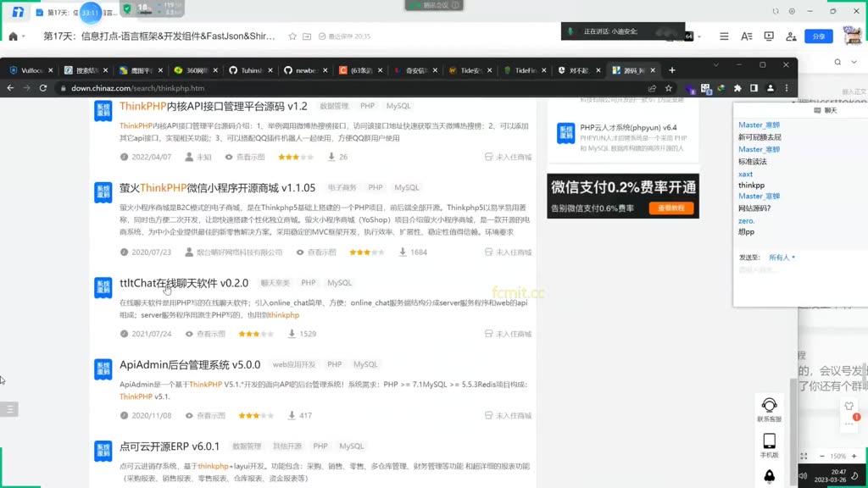
Task: Expand the chevron beside docs search icon
Action: [854, 62]
